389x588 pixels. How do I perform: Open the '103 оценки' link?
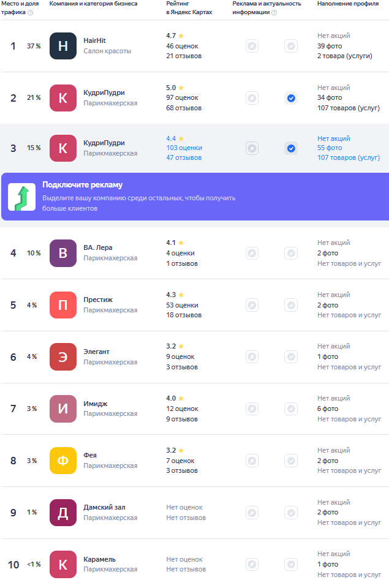pyautogui.click(x=184, y=148)
